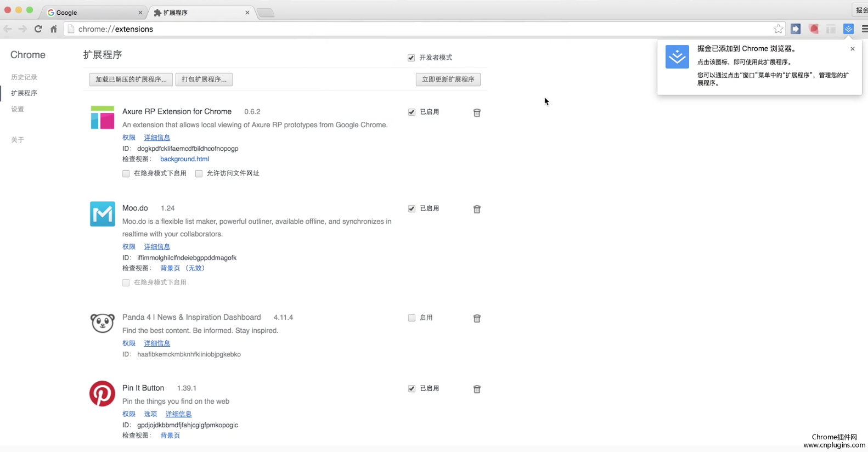Open 权限 link for Axure RP Extension
The width and height of the screenshot is (868, 452).
pyautogui.click(x=129, y=138)
